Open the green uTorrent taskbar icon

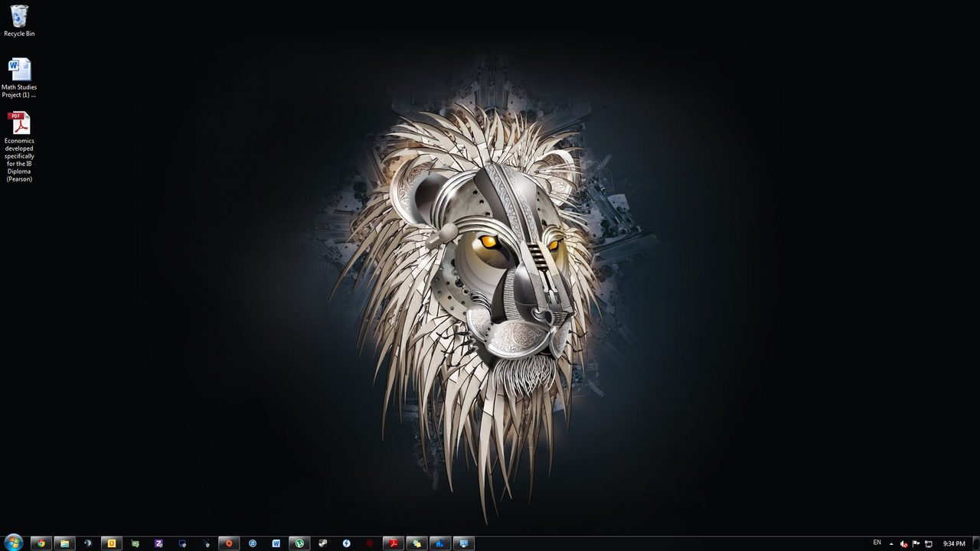point(299,543)
